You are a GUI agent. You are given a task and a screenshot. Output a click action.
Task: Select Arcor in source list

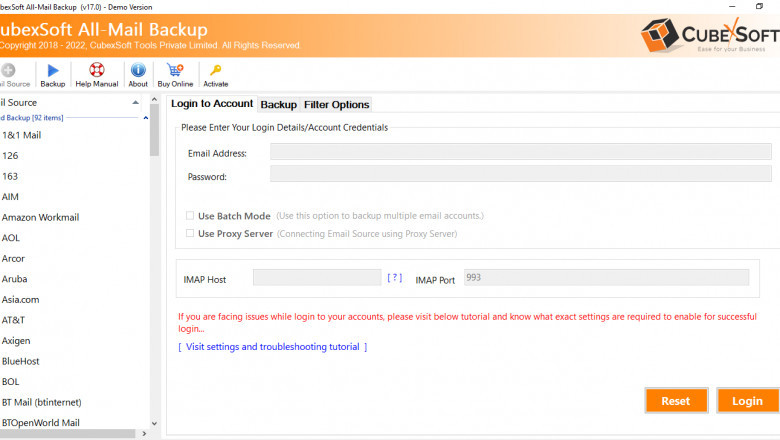(x=13, y=259)
